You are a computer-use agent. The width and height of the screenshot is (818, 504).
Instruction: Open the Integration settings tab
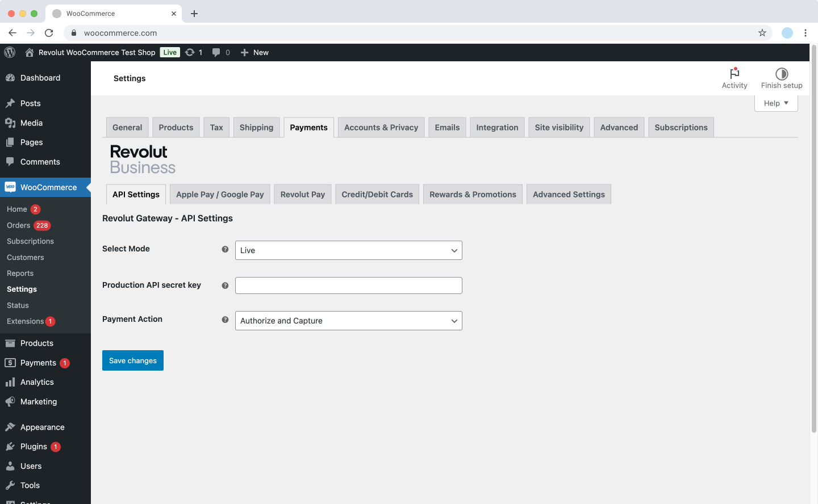point(497,127)
